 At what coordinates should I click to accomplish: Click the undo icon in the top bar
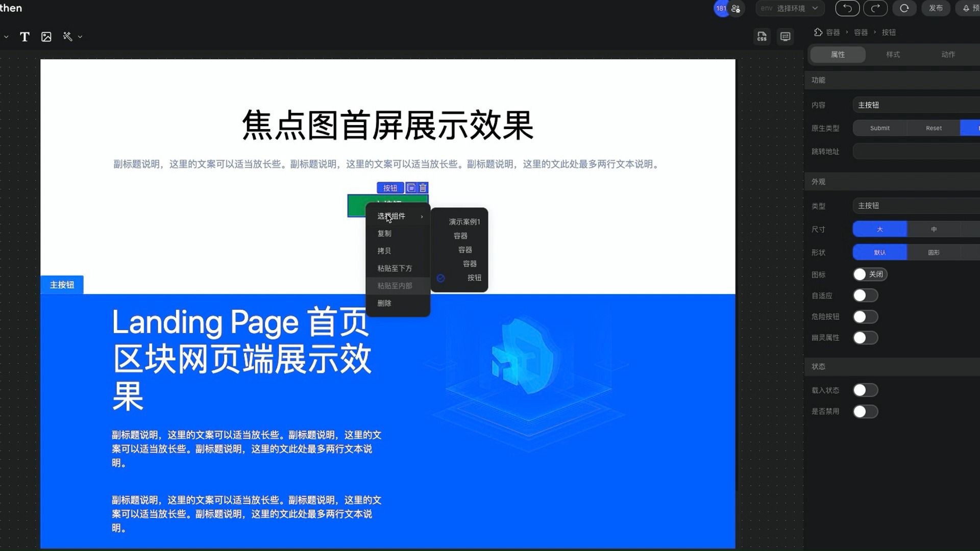(847, 8)
